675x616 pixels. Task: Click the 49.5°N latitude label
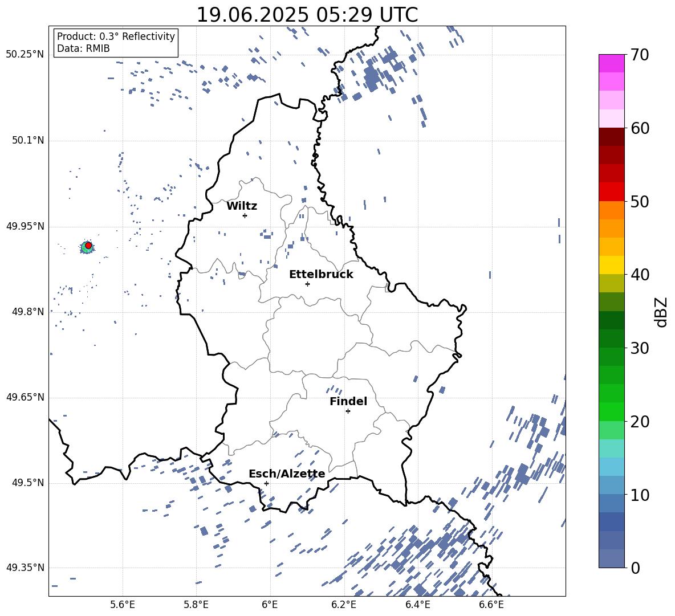(28, 483)
